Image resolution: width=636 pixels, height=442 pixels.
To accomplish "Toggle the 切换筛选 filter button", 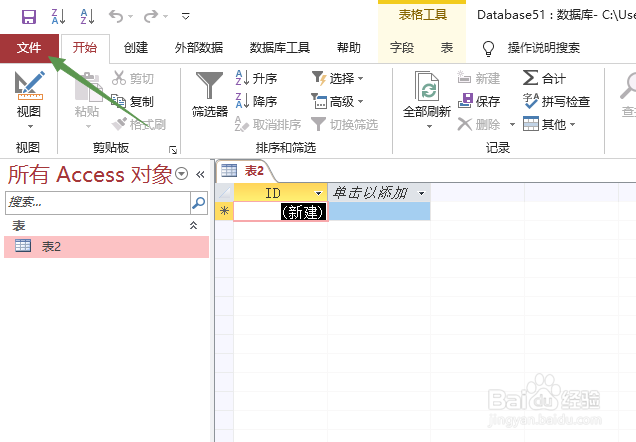I will point(345,124).
